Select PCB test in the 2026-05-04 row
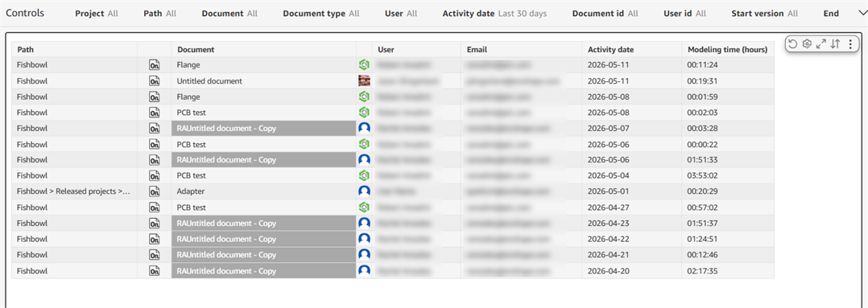 pyautogui.click(x=263, y=176)
